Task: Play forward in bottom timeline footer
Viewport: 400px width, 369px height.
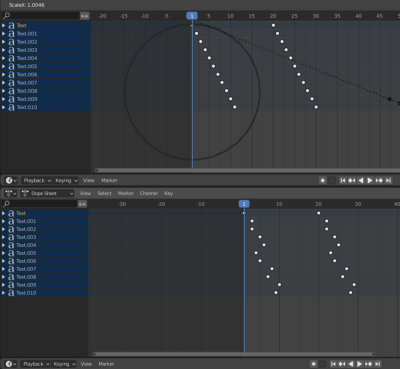Action: [x=359, y=364]
